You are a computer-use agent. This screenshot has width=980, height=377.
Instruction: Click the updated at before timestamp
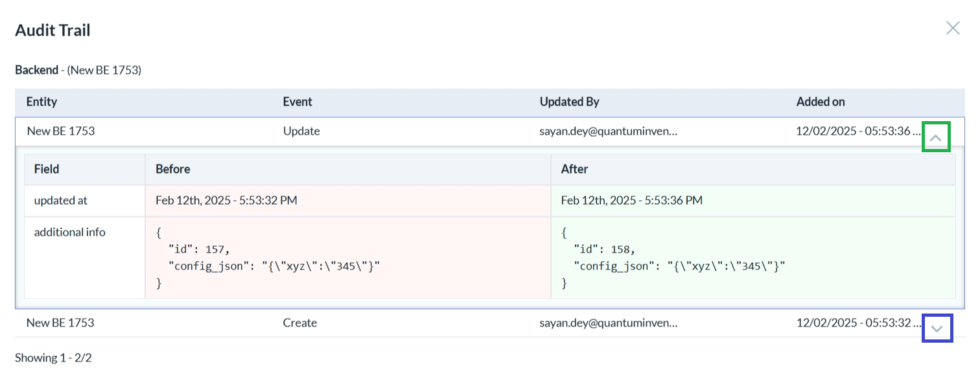[x=226, y=200]
